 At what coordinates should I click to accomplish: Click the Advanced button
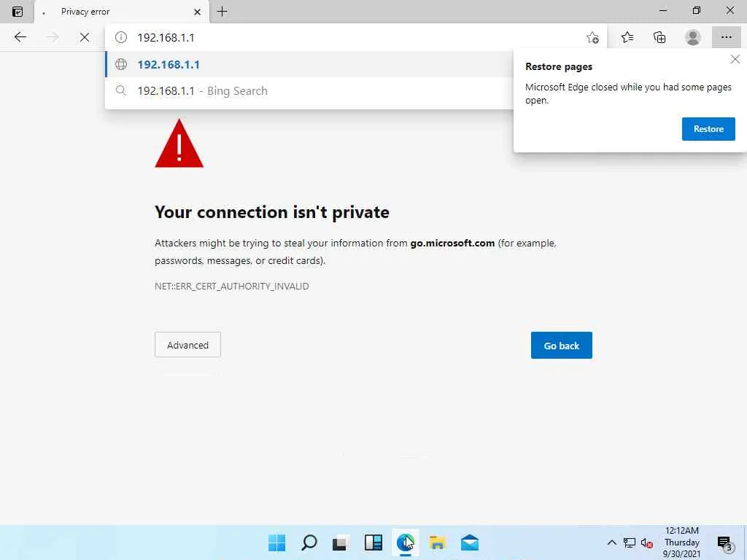187,345
